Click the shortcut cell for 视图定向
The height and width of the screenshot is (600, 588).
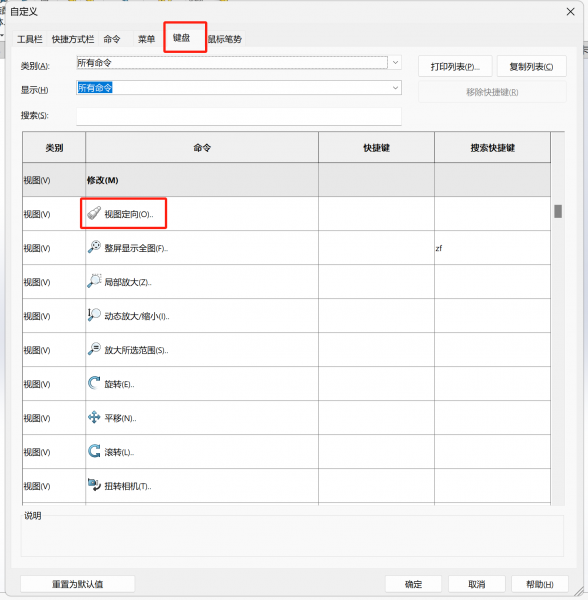(376, 214)
